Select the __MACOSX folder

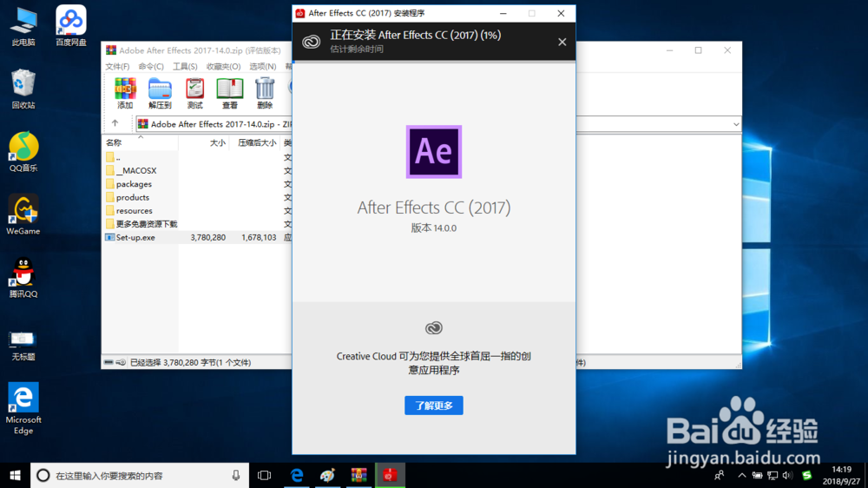click(136, 170)
